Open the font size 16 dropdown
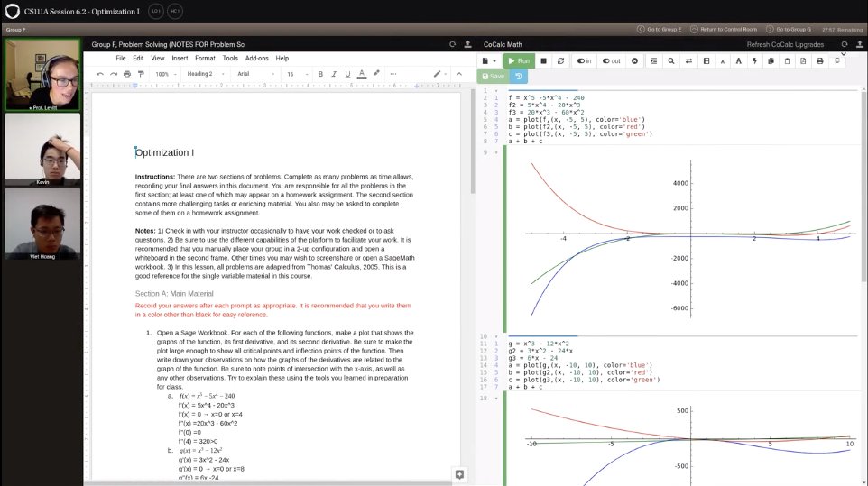This screenshot has width=868, height=486. pos(297,74)
